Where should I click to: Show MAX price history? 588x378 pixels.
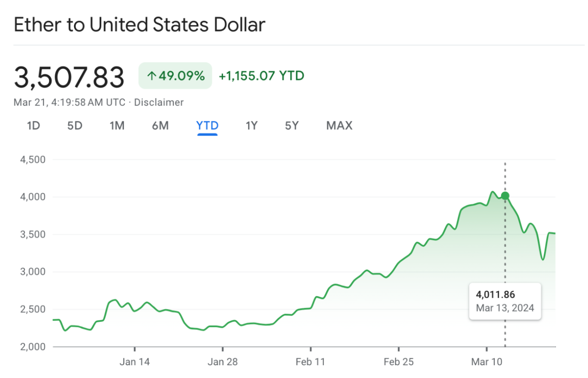coord(339,126)
